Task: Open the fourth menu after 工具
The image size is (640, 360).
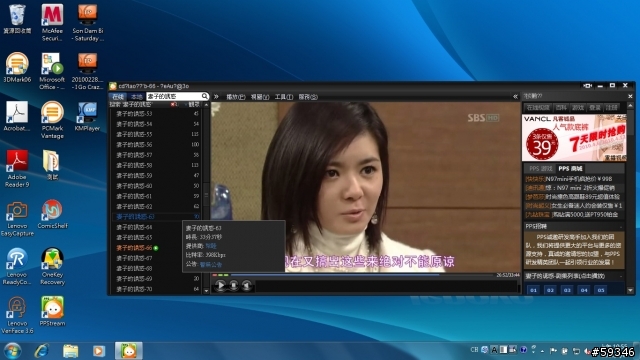Action: tap(308, 97)
